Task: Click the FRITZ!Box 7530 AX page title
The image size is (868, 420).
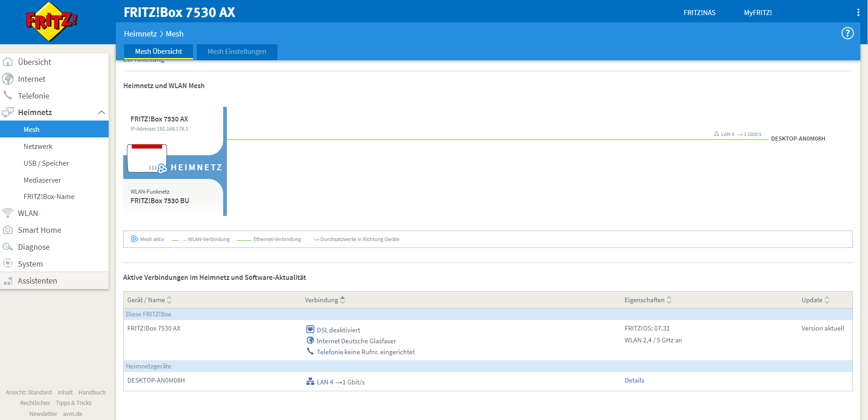Action: click(179, 12)
